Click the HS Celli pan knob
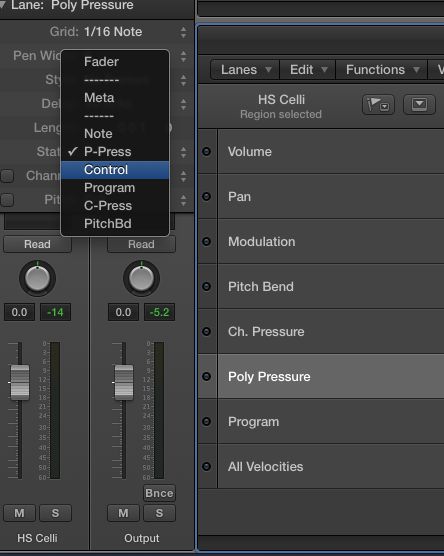Image resolution: width=444 pixels, height=556 pixels. [x=37, y=278]
